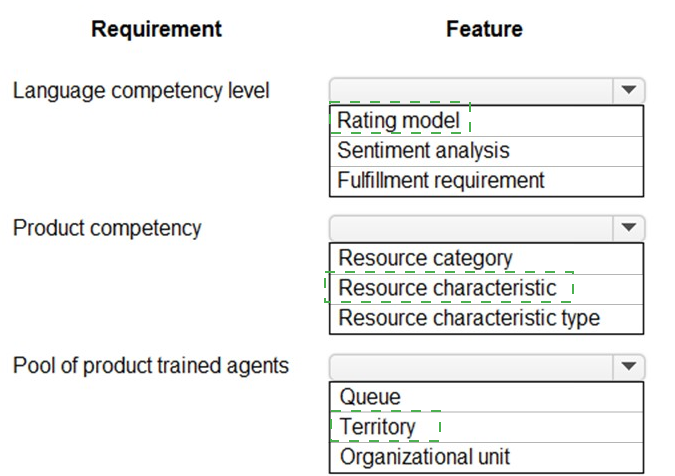
Task: Choose Fulfillment requirement from the list
Action: point(486,181)
